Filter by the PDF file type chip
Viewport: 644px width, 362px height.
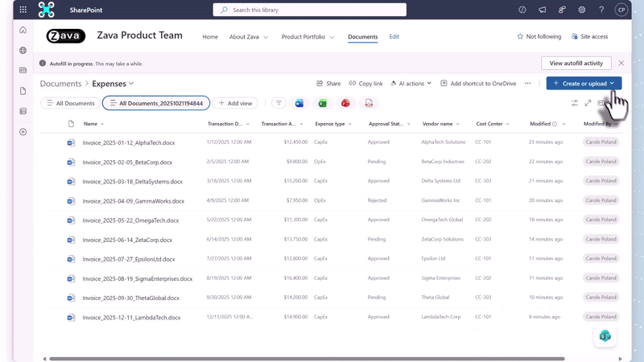pos(369,103)
